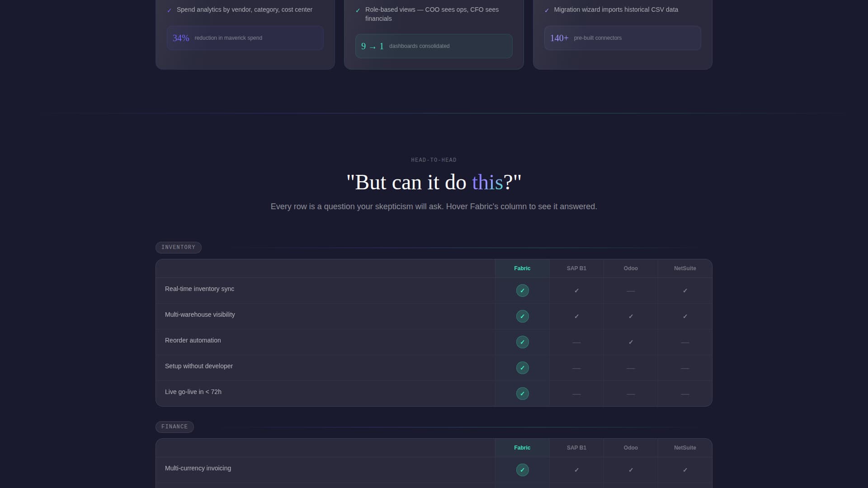This screenshot has width=868, height=488.
Task: Click the Real-time inventory sync row label
Action: pyautogui.click(x=199, y=289)
